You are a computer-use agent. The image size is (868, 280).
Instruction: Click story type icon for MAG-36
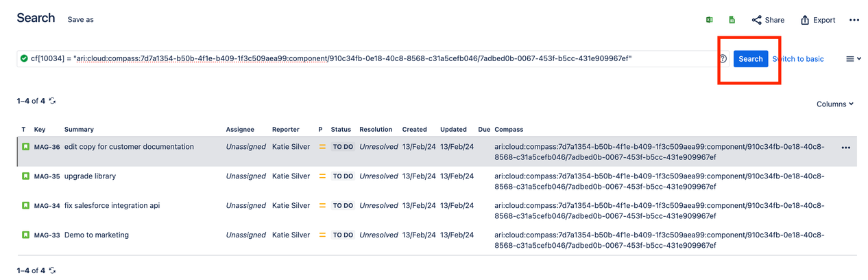coord(25,147)
